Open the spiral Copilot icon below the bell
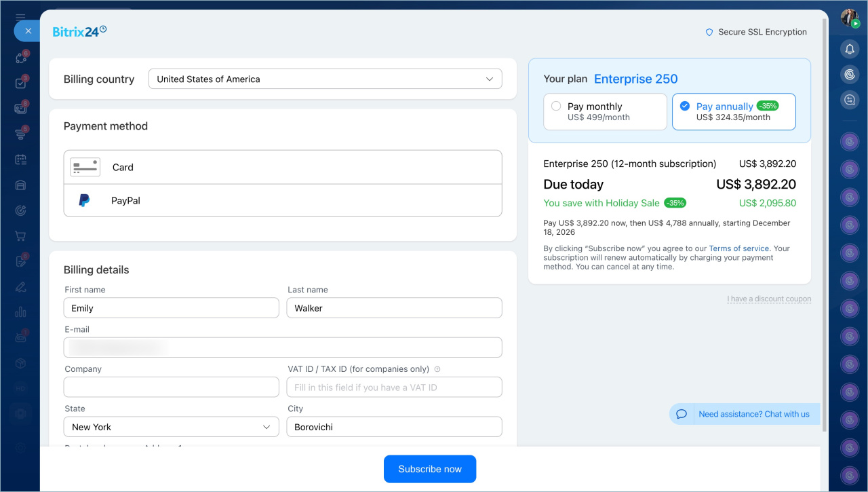The width and height of the screenshot is (868, 492). click(x=850, y=75)
